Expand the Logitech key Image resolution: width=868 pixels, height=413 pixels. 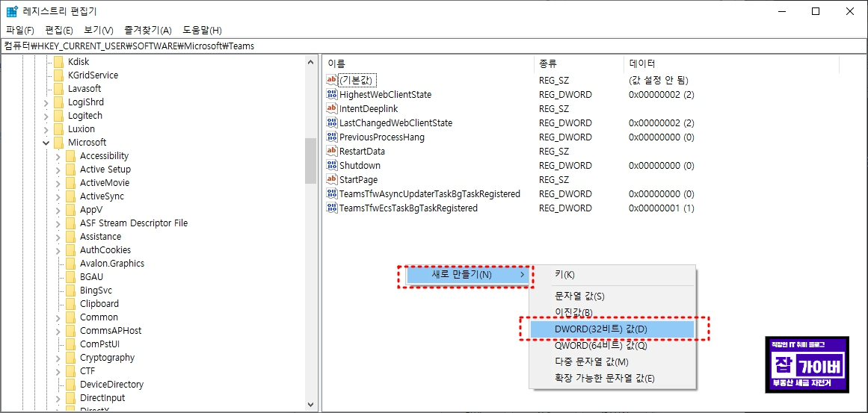coord(46,116)
